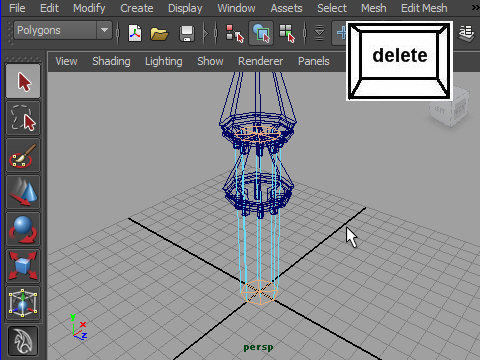The height and width of the screenshot is (360, 480).
Task: Select the arrow Select tool
Action: [23, 81]
